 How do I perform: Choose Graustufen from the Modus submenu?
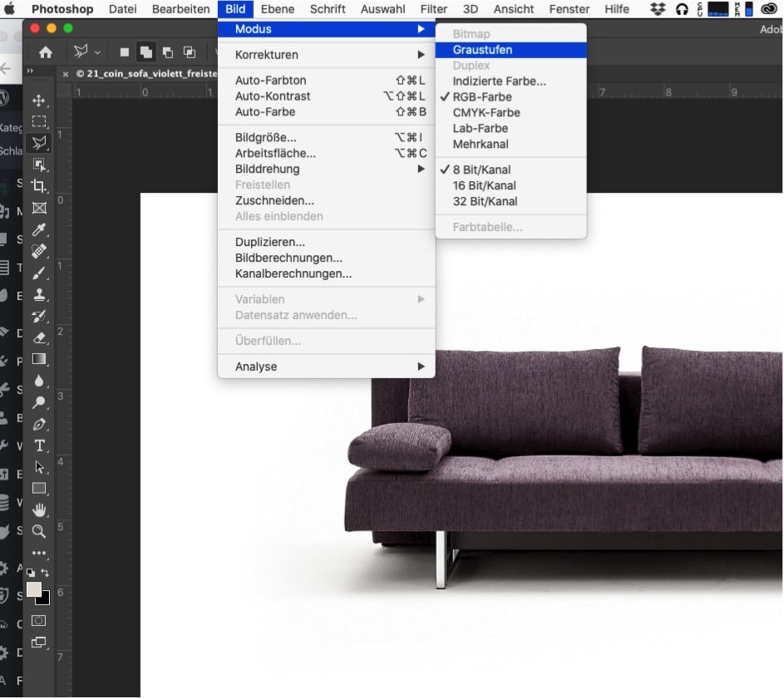click(x=482, y=50)
